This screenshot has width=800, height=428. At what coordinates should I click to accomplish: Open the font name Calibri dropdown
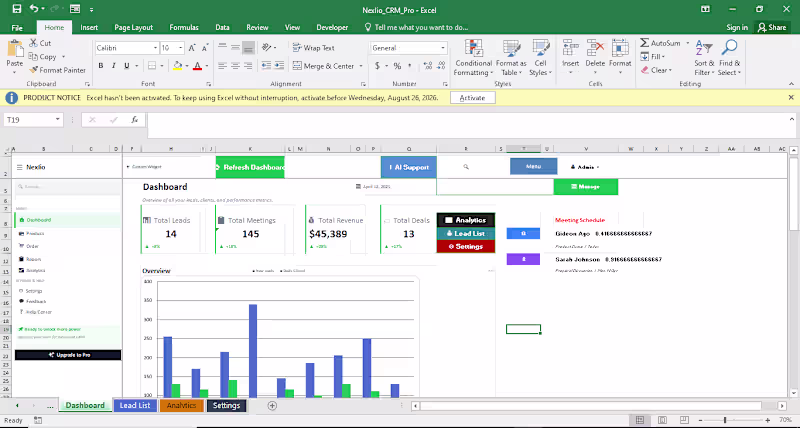(155, 48)
